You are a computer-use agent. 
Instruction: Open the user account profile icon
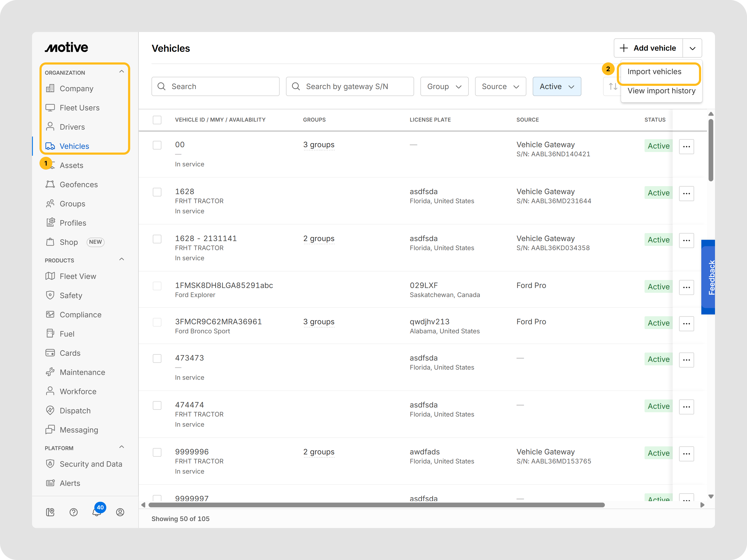pos(120,512)
